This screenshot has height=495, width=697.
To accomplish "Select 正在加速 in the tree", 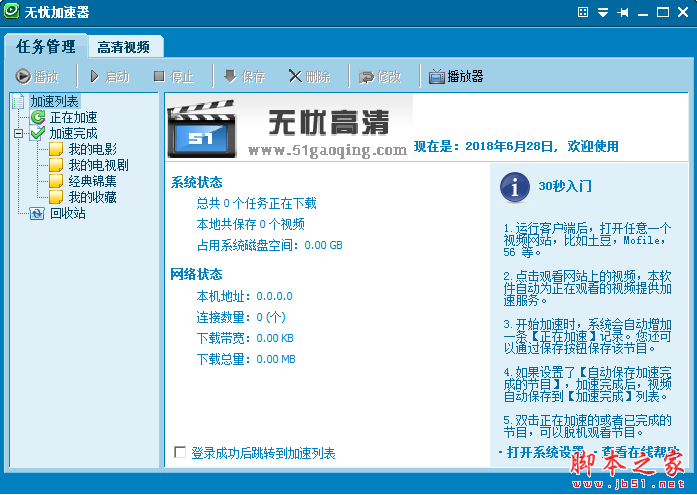I will [73, 117].
